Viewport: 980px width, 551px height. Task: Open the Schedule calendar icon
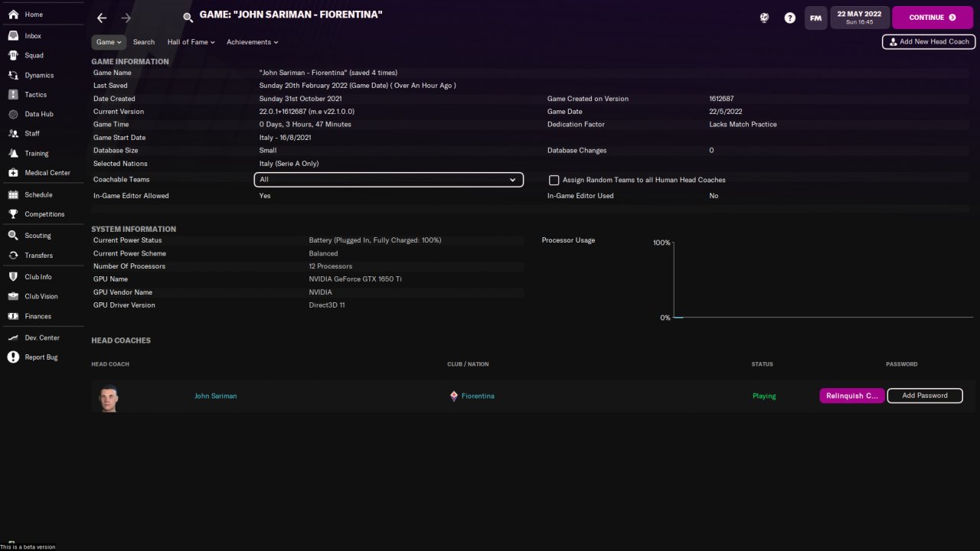13,195
